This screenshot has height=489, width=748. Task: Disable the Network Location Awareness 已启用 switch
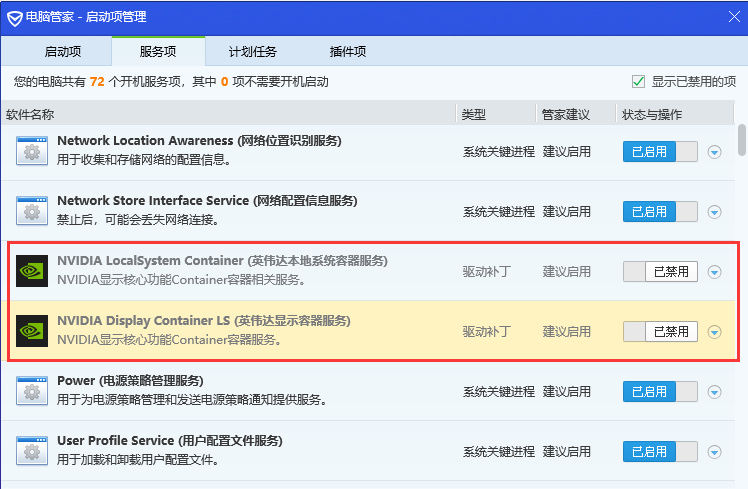(660, 152)
